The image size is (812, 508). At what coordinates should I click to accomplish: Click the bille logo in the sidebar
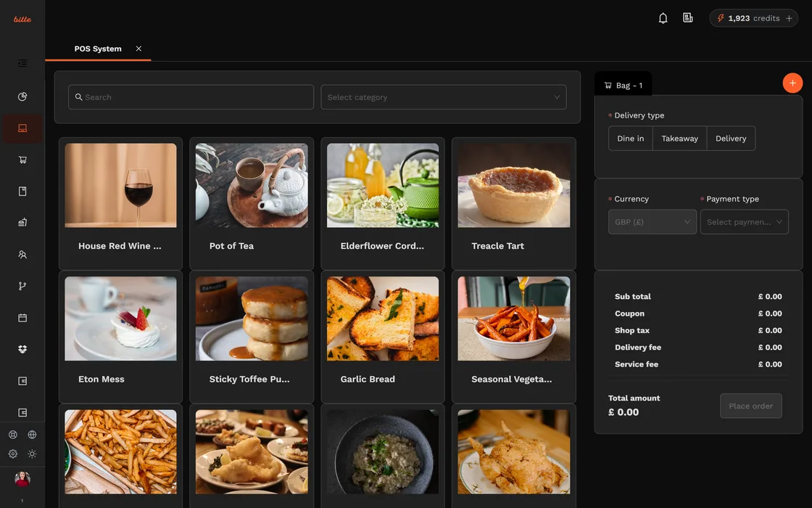click(x=22, y=19)
